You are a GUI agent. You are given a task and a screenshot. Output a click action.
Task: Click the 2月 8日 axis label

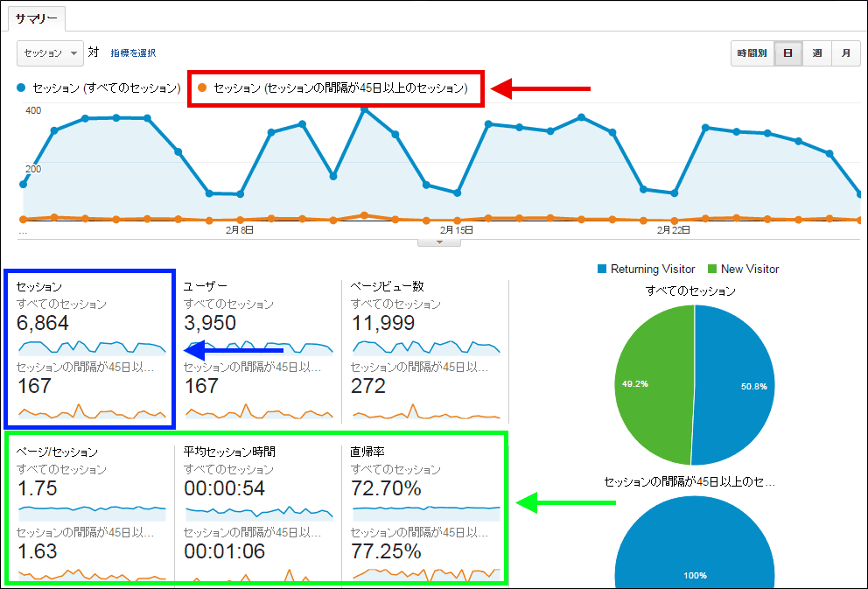click(x=240, y=229)
